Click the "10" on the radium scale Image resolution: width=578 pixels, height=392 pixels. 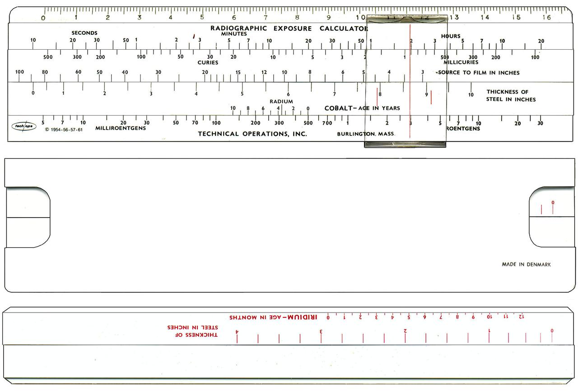click(233, 108)
